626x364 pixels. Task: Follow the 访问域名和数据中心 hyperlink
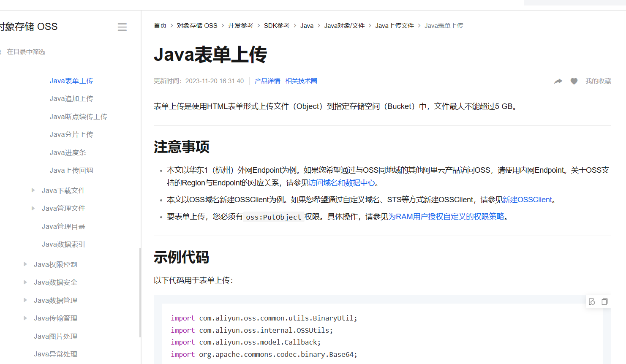341,183
